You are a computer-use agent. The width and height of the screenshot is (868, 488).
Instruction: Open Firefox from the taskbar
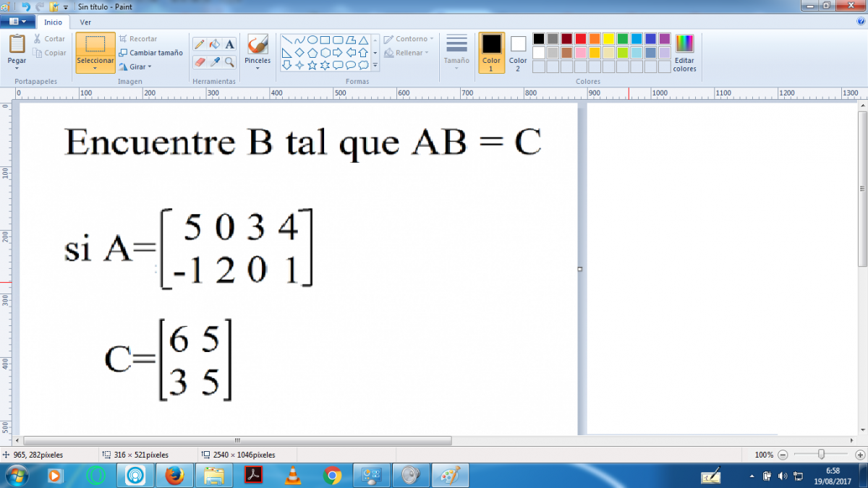click(174, 475)
